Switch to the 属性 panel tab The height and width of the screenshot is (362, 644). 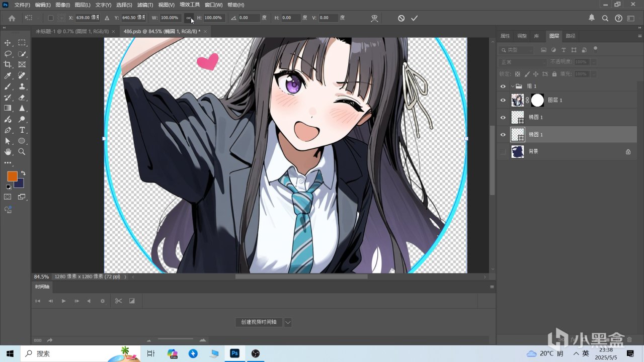[505, 36]
